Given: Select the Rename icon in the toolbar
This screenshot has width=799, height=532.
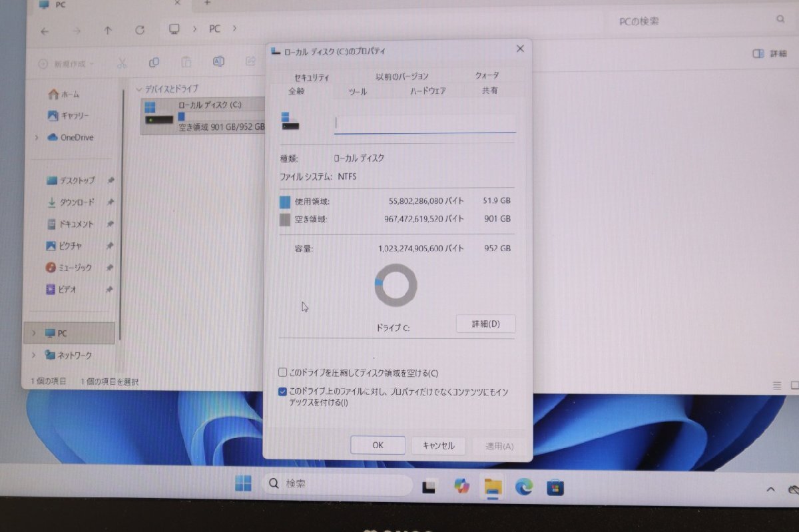Looking at the screenshot, I should pyautogui.click(x=218, y=61).
